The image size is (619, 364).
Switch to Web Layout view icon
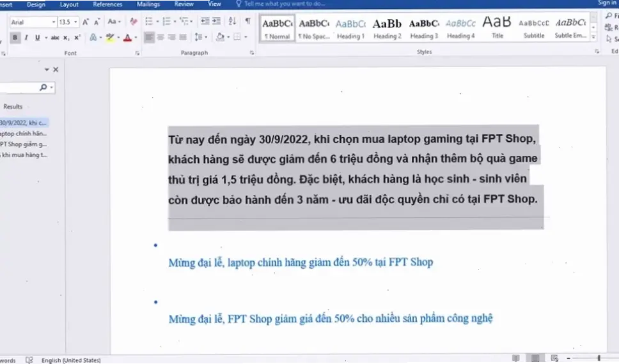(554, 358)
